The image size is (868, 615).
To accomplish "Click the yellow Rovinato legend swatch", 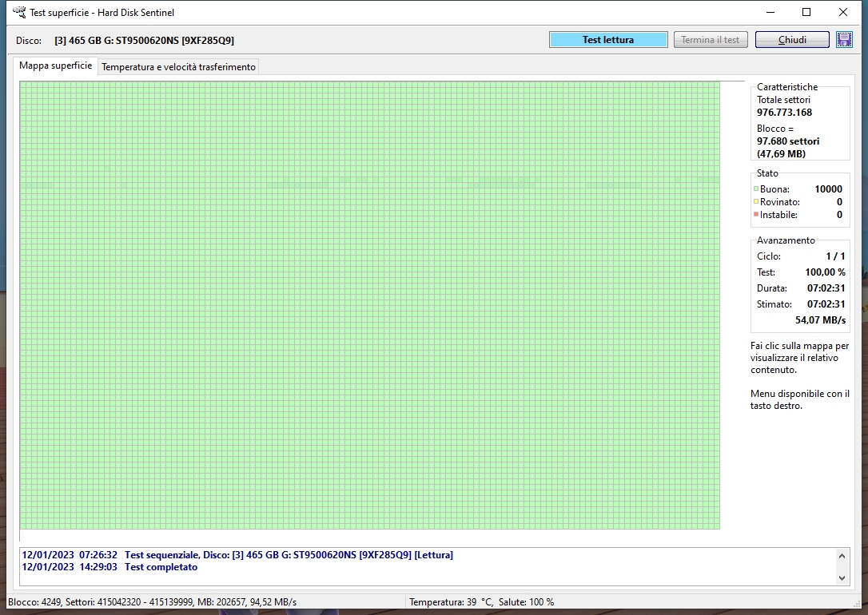I will coord(755,201).
